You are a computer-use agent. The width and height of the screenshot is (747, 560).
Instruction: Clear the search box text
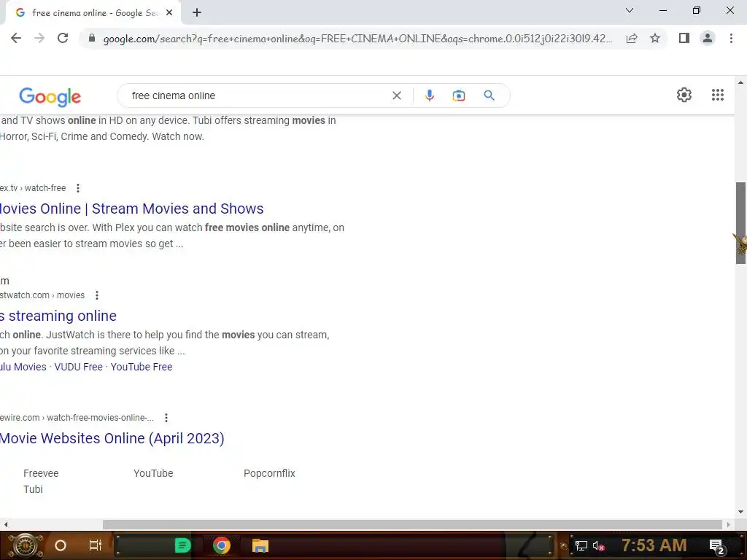[x=396, y=96]
